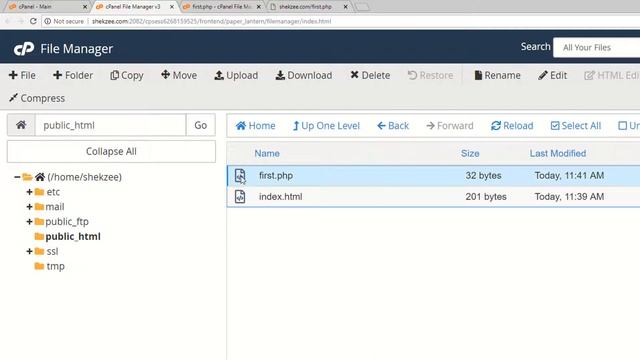Click the Search All Your Files field

pyautogui.click(x=597, y=48)
